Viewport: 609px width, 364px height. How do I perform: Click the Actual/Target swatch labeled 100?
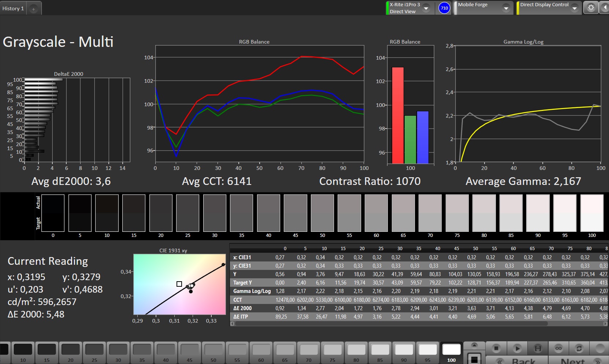(592, 213)
